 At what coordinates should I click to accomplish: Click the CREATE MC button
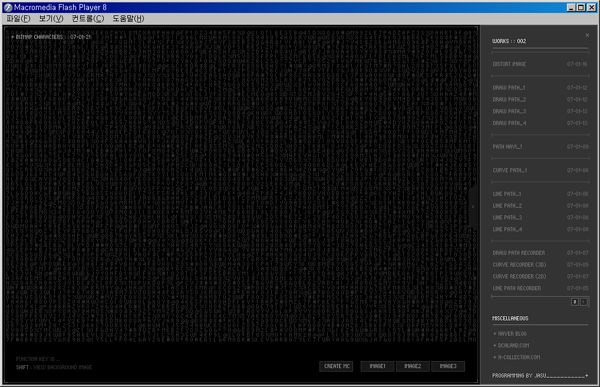(336, 366)
